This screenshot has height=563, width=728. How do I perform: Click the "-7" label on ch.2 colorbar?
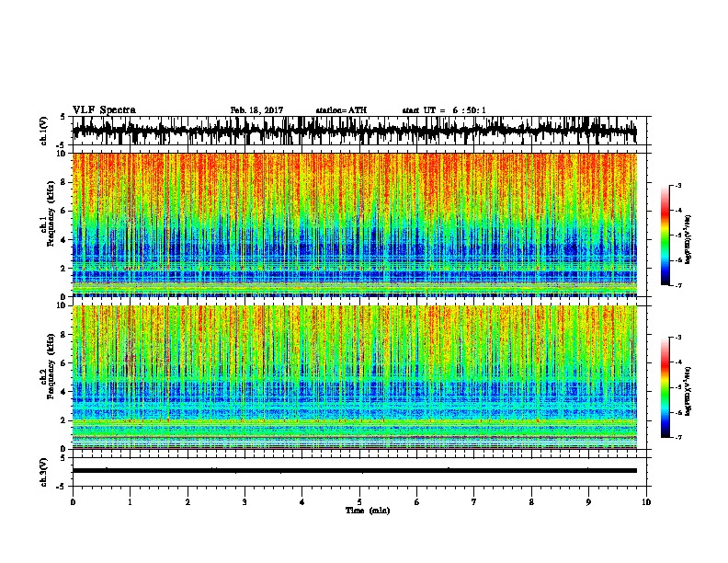678,438
